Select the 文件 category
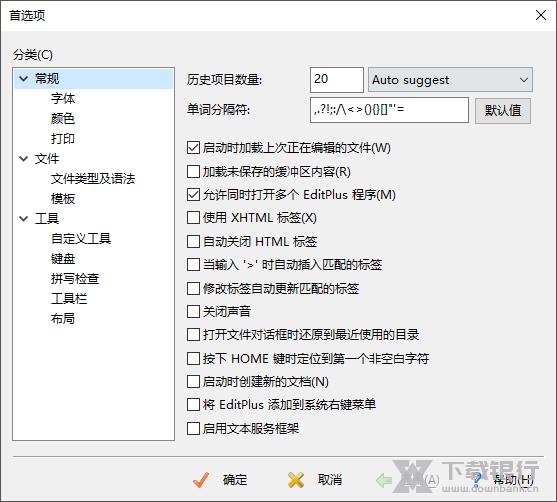 [x=47, y=159]
